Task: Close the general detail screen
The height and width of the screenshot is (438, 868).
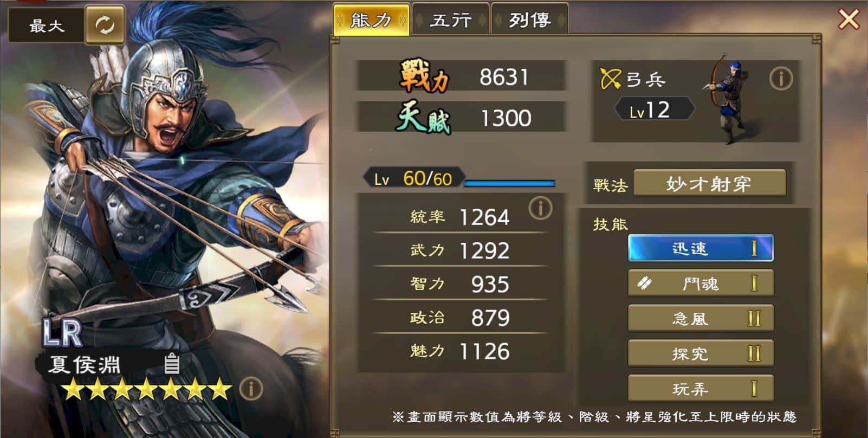Action: tap(848, 20)
